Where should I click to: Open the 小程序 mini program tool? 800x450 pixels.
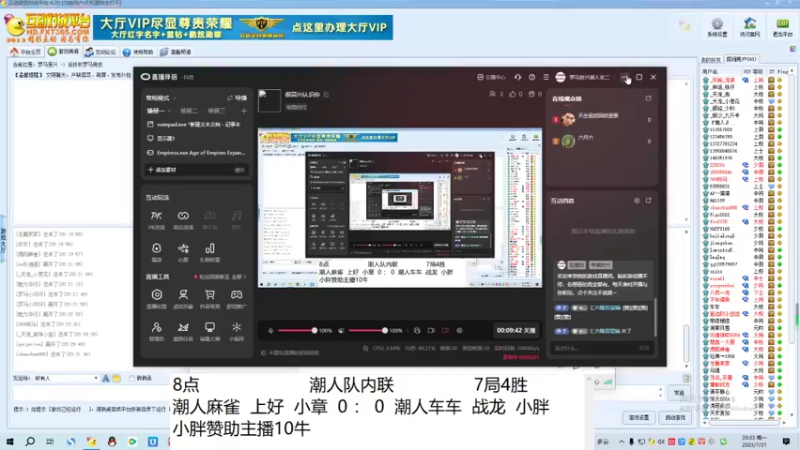click(x=236, y=331)
